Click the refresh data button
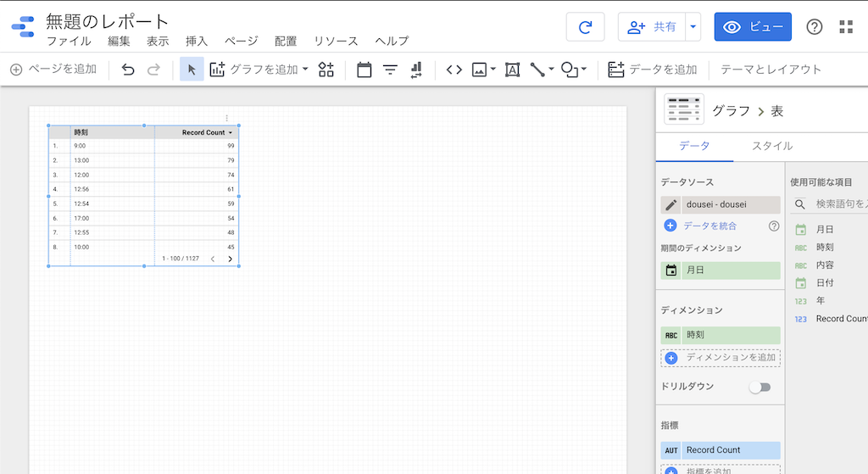This screenshot has height=474, width=868. click(x=585, y=26)
